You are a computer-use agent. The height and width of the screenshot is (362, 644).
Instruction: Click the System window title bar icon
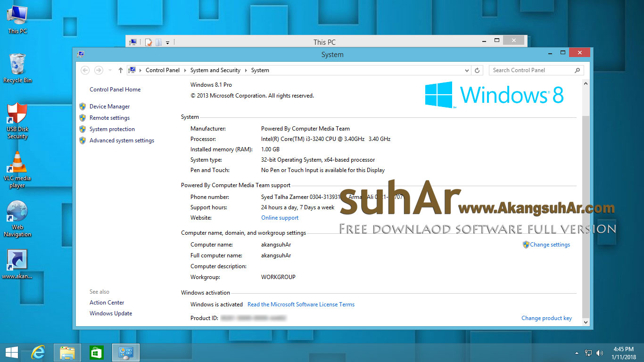click(x=81, y=55)
